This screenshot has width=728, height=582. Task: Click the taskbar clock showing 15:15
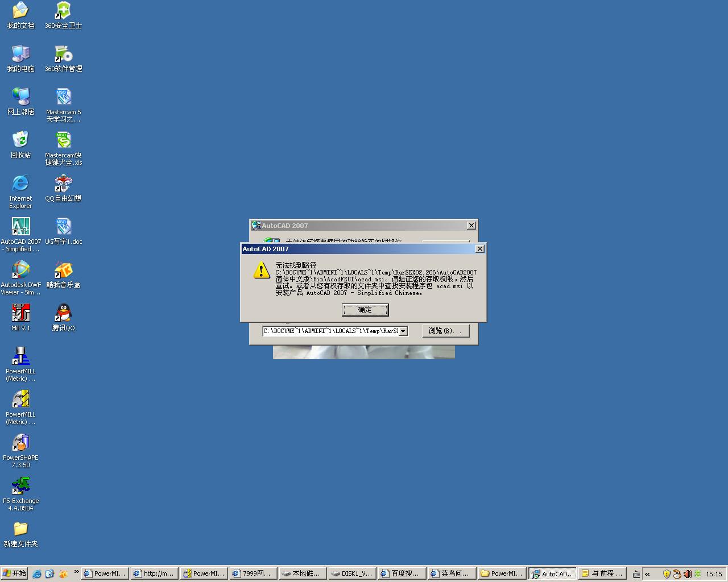coord(714,574)
